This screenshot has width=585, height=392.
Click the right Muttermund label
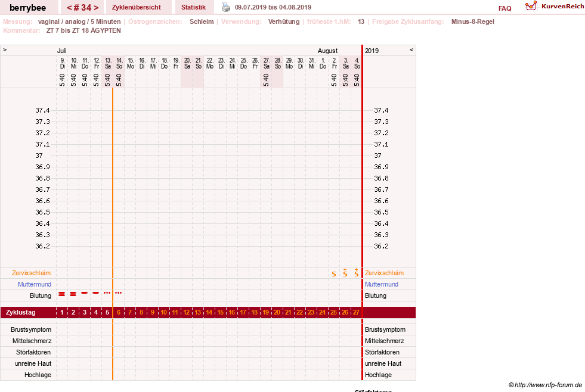click(x=381, y=284)
